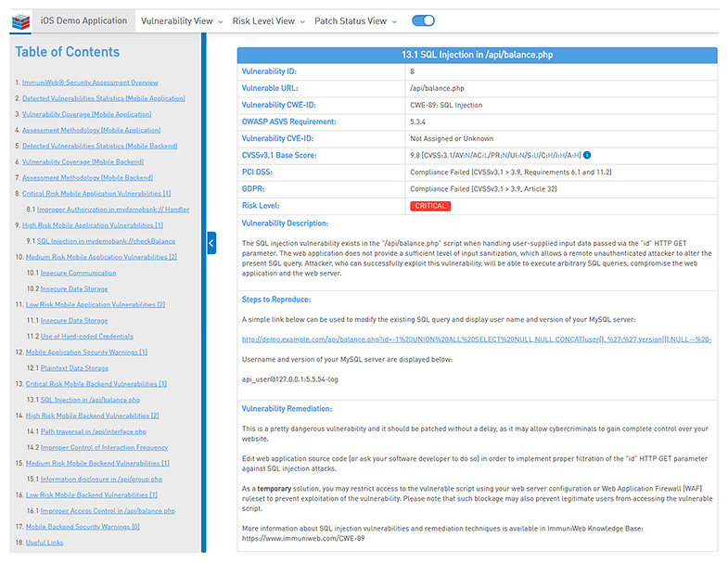Click the CVSS score info icon
Viewport: 728px width, 563px height.
click(x=587, y=155)
